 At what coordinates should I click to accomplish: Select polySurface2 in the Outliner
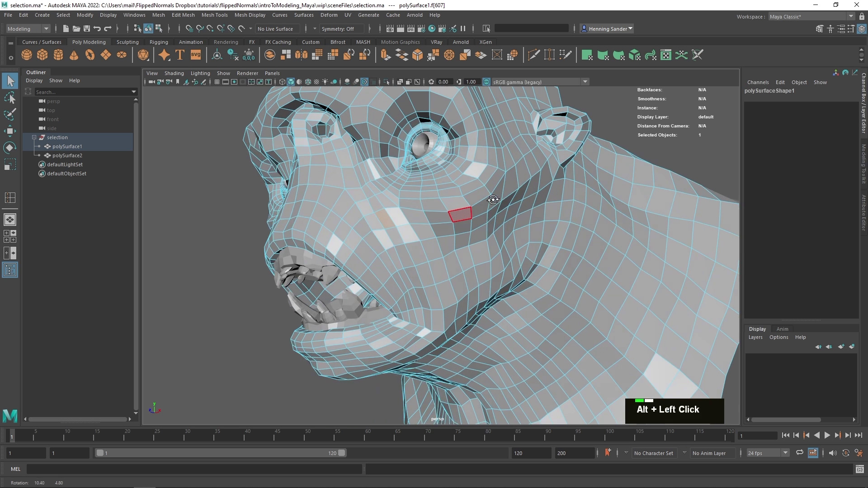pyautogui.click(x=68, y=155)
